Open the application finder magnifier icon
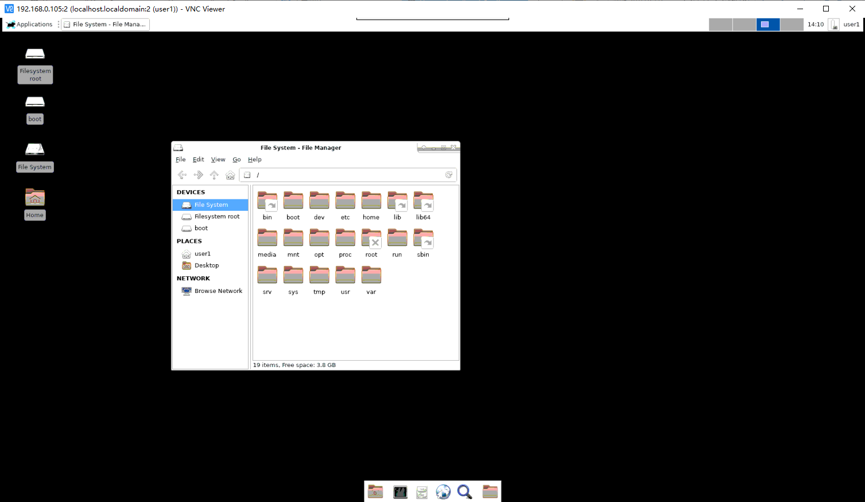 [x=464, y=492]
